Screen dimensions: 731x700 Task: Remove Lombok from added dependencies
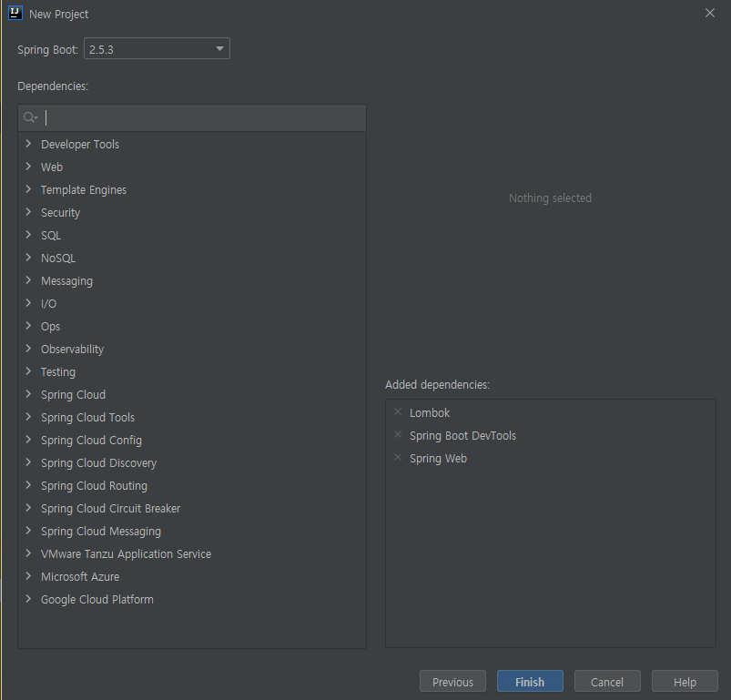(398, 412)
